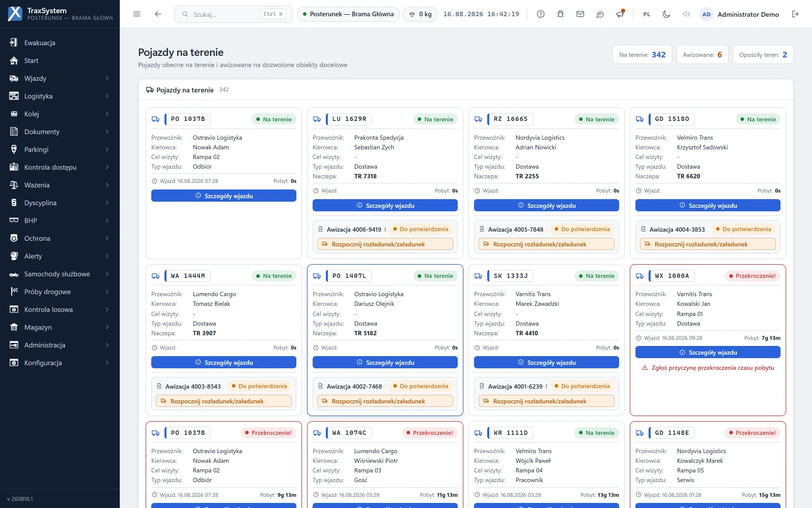Click Przekroczenie! badge on WA 1074C

coord(430,433)
